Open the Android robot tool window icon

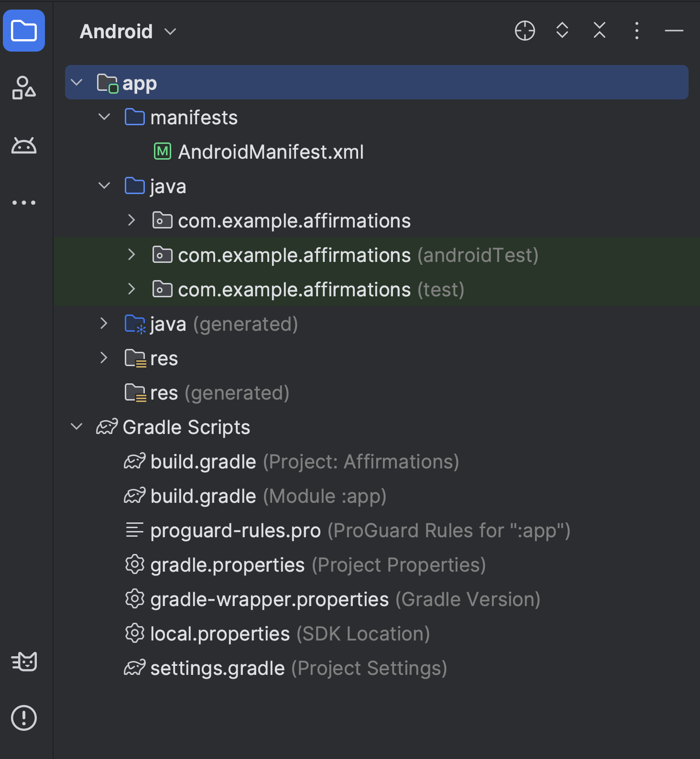tap(24, 145)
